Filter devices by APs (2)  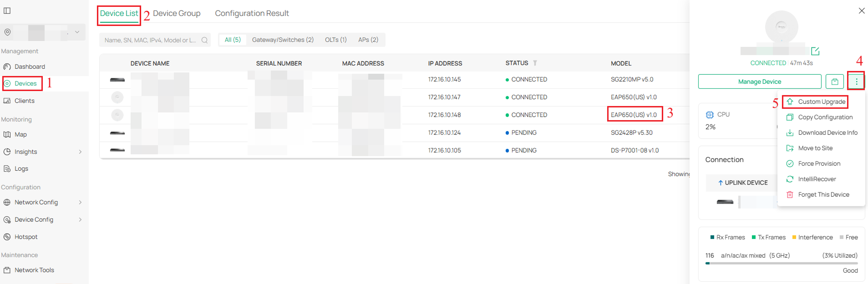click(x=368, y=40)
